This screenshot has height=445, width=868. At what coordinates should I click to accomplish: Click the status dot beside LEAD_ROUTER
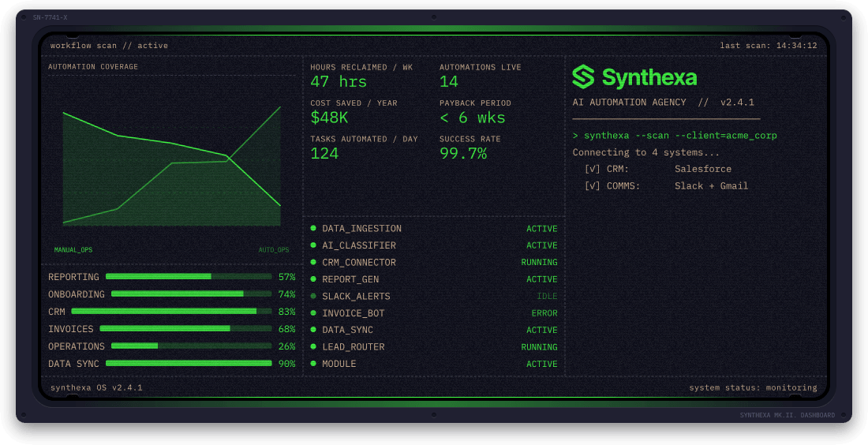[313, 346]
